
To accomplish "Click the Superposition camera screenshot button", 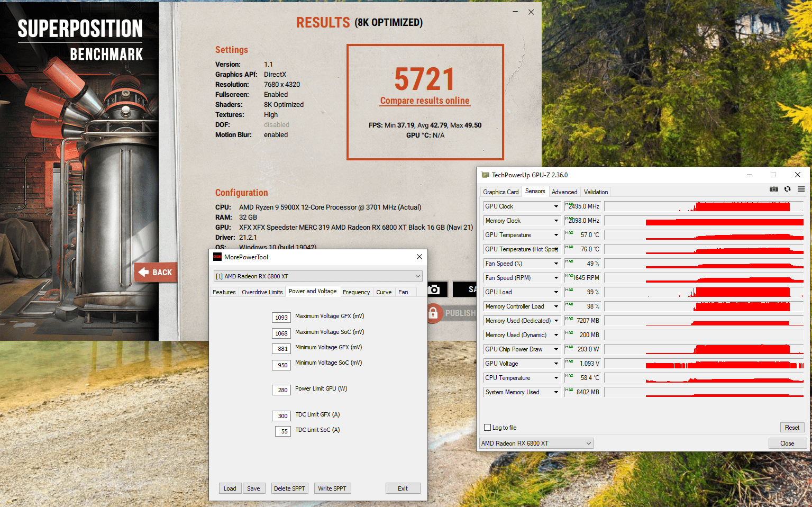I will pos(434,289).
